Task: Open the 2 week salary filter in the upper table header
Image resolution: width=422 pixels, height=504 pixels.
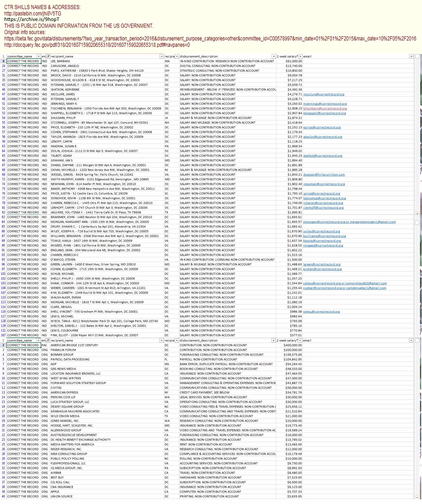Action: [x=300, y=56]
